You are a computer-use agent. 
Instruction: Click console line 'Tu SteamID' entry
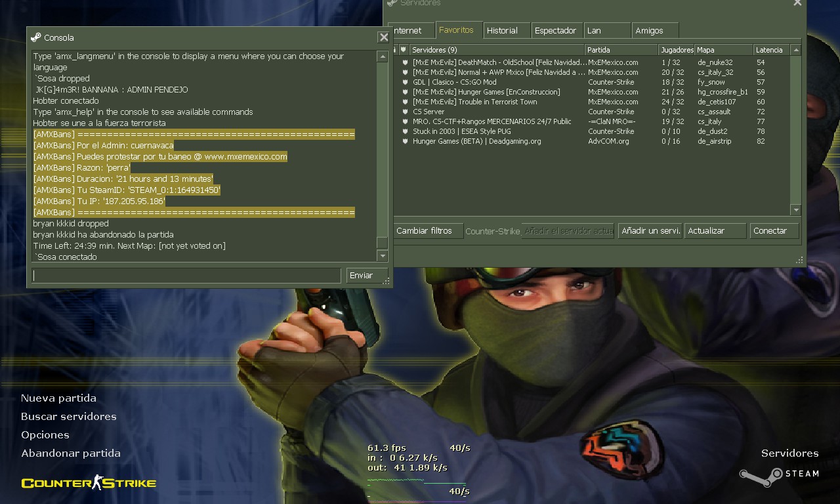pyautogui.click(x=127, y=190)
